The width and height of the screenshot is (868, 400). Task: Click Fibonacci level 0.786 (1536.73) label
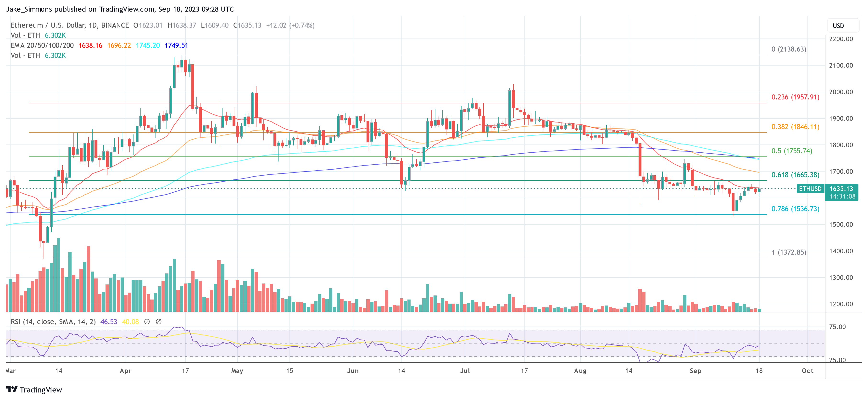point(795,209)
